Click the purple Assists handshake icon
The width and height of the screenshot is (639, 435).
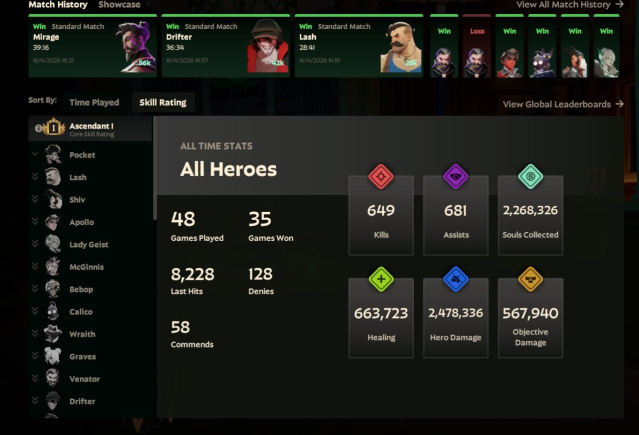pos(455,177)
